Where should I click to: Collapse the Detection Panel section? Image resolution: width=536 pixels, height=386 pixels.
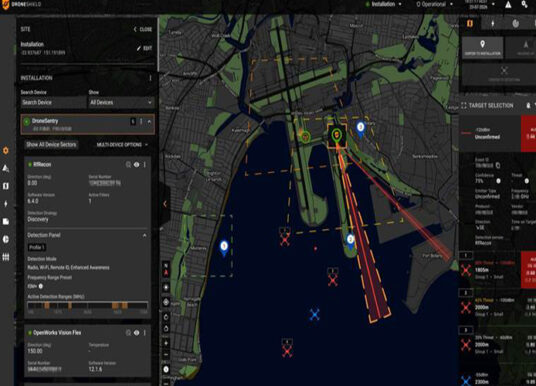click(x=145, y=235)
